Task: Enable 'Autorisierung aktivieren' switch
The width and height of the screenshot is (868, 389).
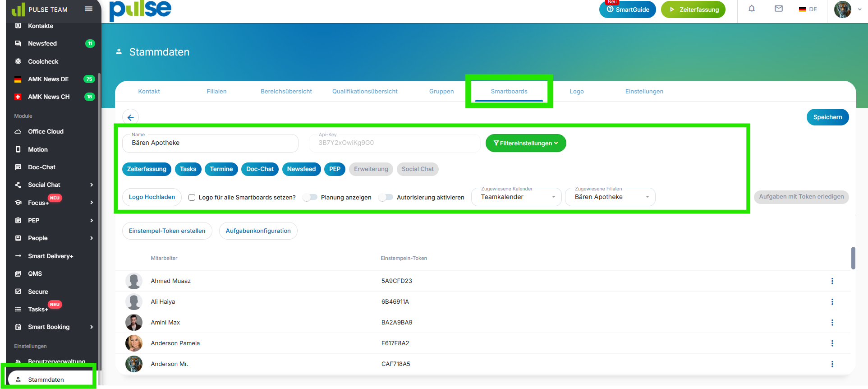Action: pyautogui.click(x=386, y=197)
